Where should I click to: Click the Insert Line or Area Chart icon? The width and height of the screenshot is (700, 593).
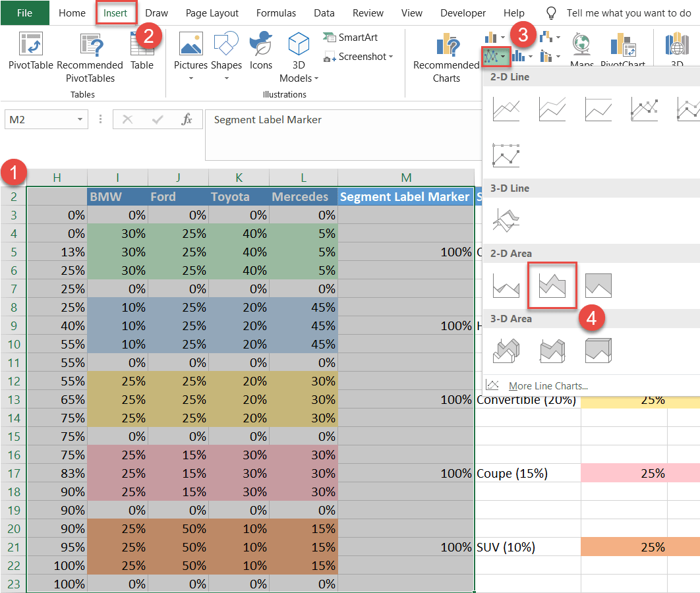click(490, 56)
